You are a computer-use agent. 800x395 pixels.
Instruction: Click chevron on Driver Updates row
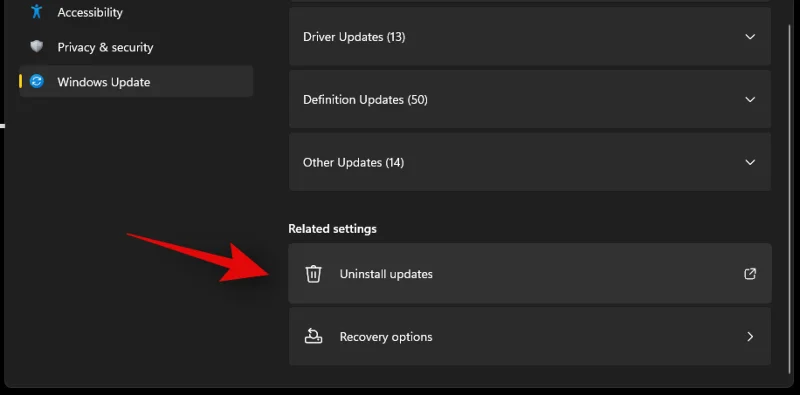point(749,37)
